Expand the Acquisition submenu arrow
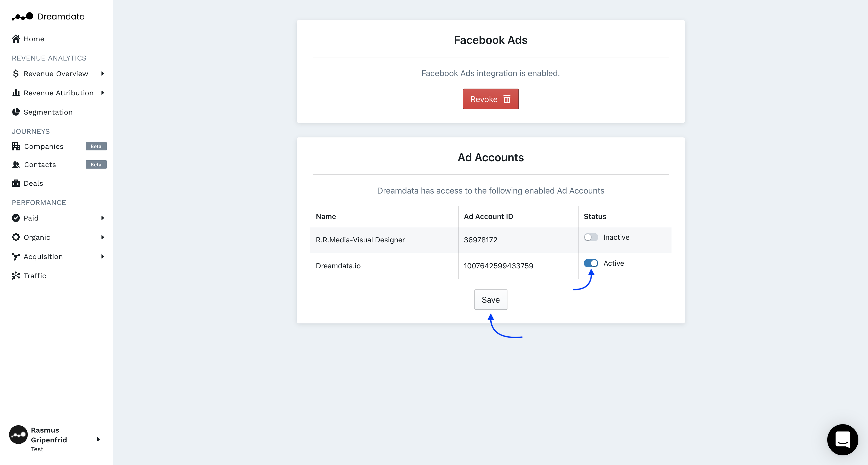 103,256
